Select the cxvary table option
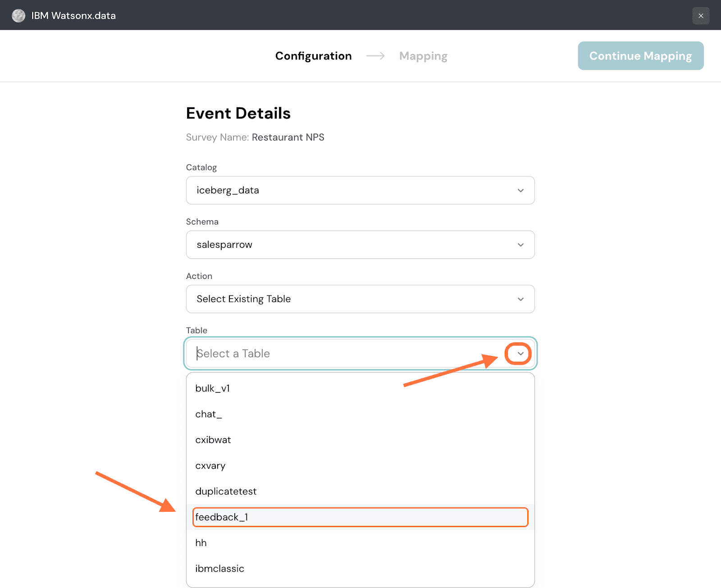Viewport: 721px width, 588px height. [x=210, y=466]
